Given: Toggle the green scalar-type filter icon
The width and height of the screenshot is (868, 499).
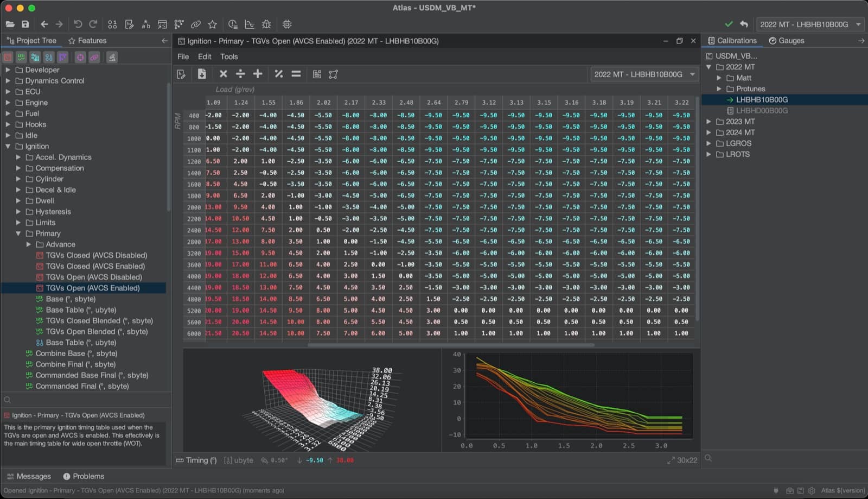Looking at the screenshot, I should pyautogui.click(x=21, y=57).
